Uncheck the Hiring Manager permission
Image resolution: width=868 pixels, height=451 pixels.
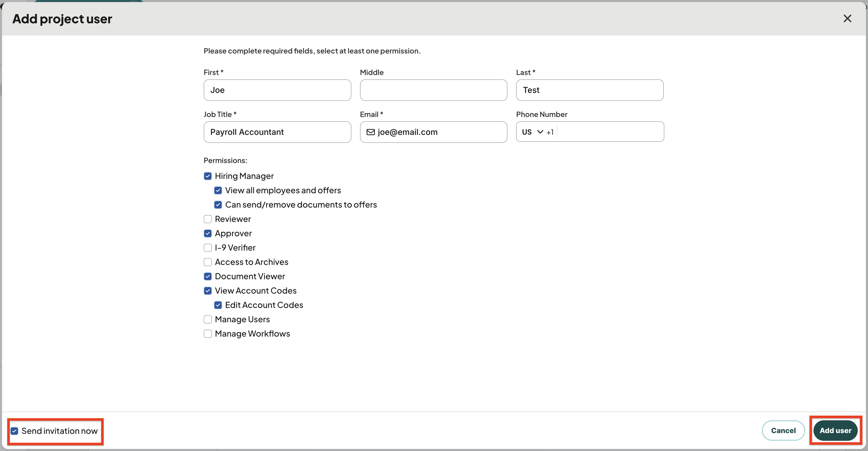coord(208,176)
